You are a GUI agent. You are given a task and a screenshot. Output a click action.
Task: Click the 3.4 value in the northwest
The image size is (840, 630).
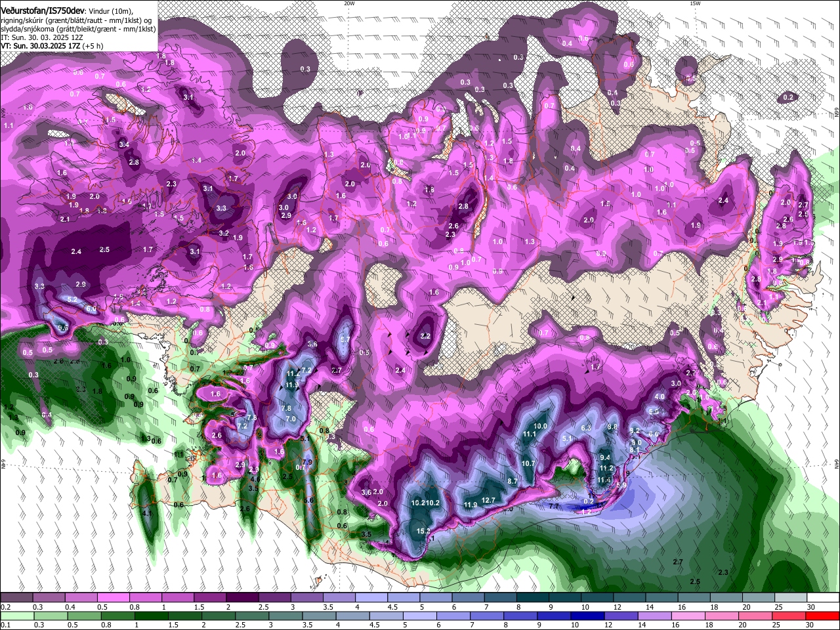pyautogui.click(x=124, y=144)
